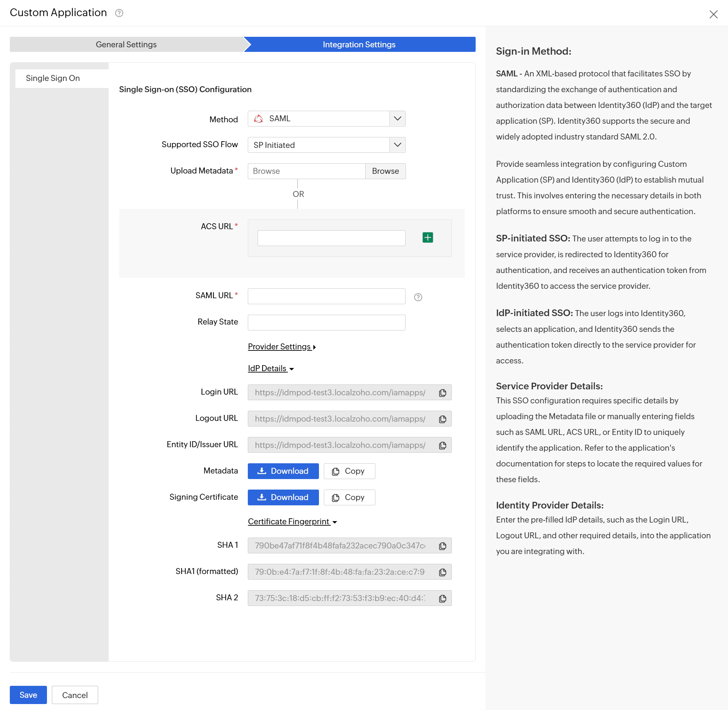Click the 'Identity Provider Details:' heading
Image resolution: width=728 pixels, height=710 pixels.
[x=549, y=505]
